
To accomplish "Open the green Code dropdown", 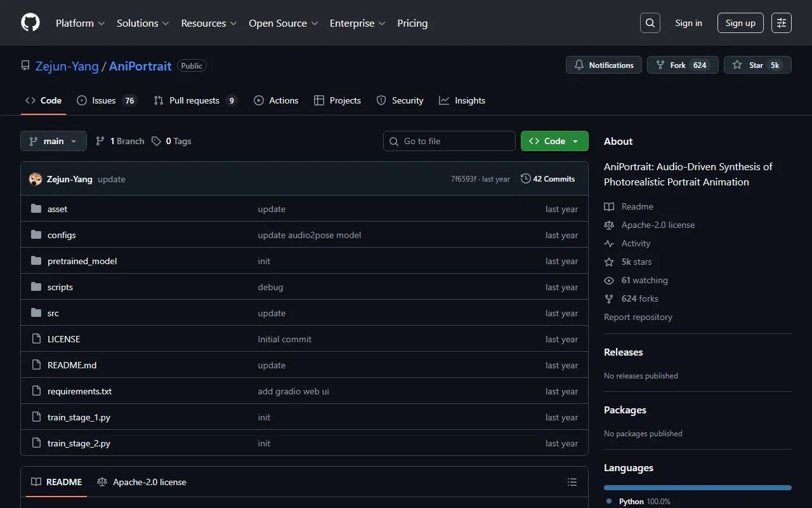I will (554, 141).
